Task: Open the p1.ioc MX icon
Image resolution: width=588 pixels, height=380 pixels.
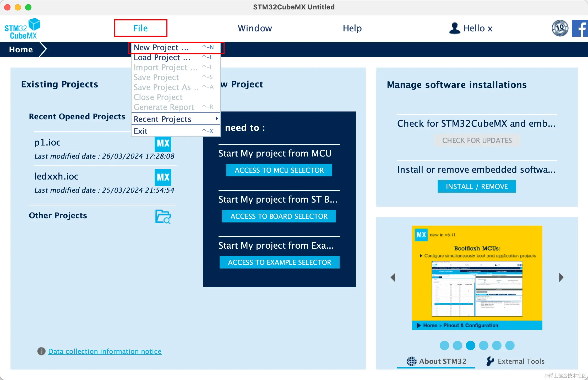Action: coord(163,143)
